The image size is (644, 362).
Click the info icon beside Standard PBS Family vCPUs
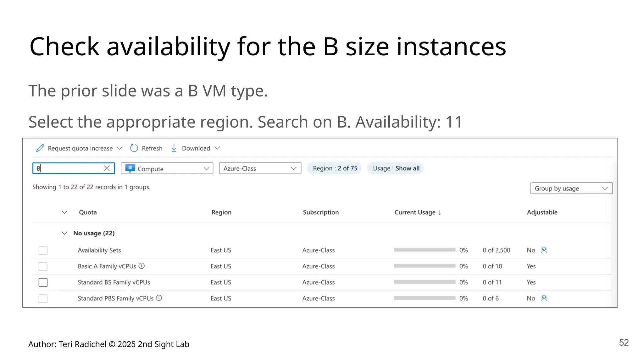click(159, 298)
